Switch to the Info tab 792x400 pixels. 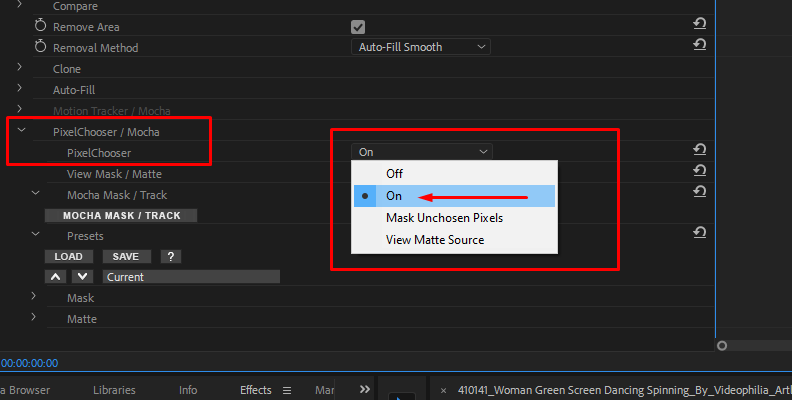188,390
